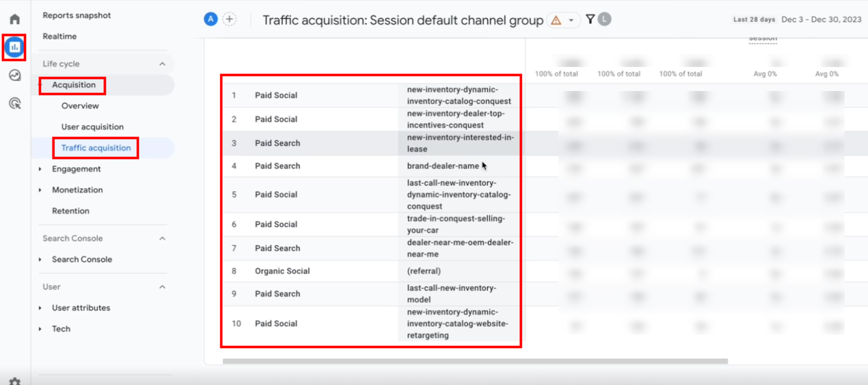Open the Realtime report

click(x=59, y=36)
